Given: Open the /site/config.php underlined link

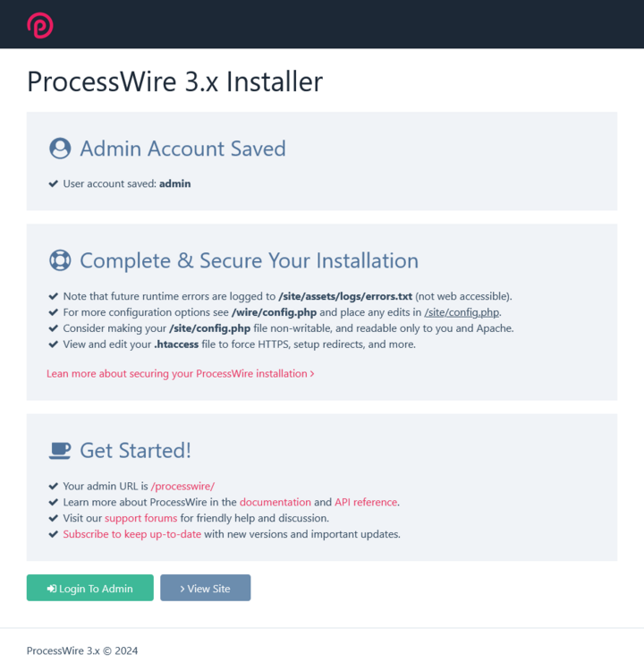Looking at the screenshot, I should pyautogui.click(x=462, y=312).
